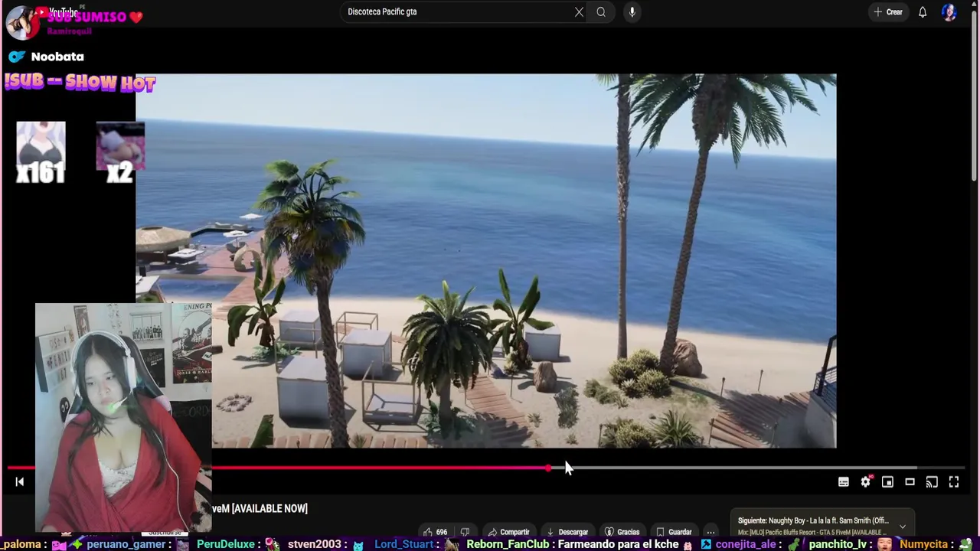Click the chat name peruano_gamer in ticker
The height and width of the screenshot is (551, 980).
click(x=126, y=544)
